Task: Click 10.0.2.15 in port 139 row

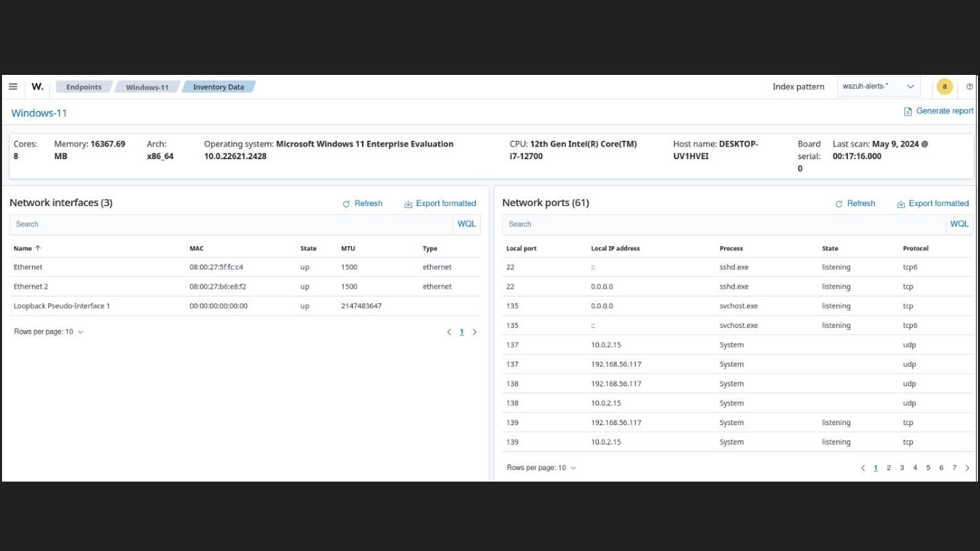Action: click(x=606, y=442)
